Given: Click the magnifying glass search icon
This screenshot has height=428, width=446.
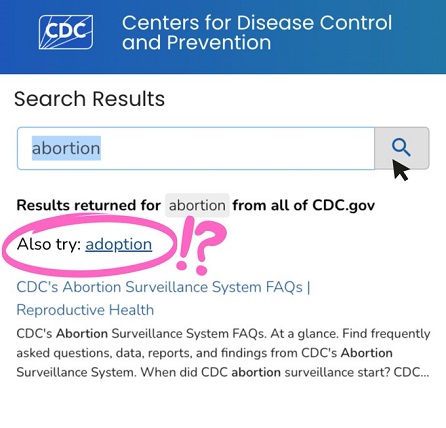Looking at the screenshot, I should (x=401, y=147).
